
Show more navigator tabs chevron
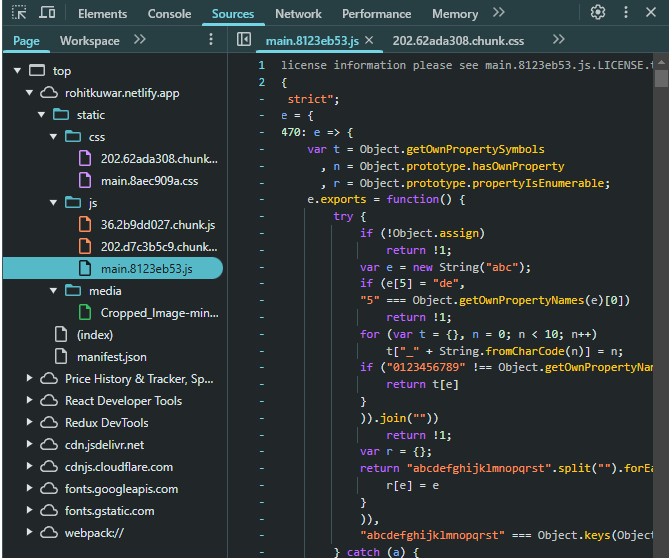coord(139,40)
